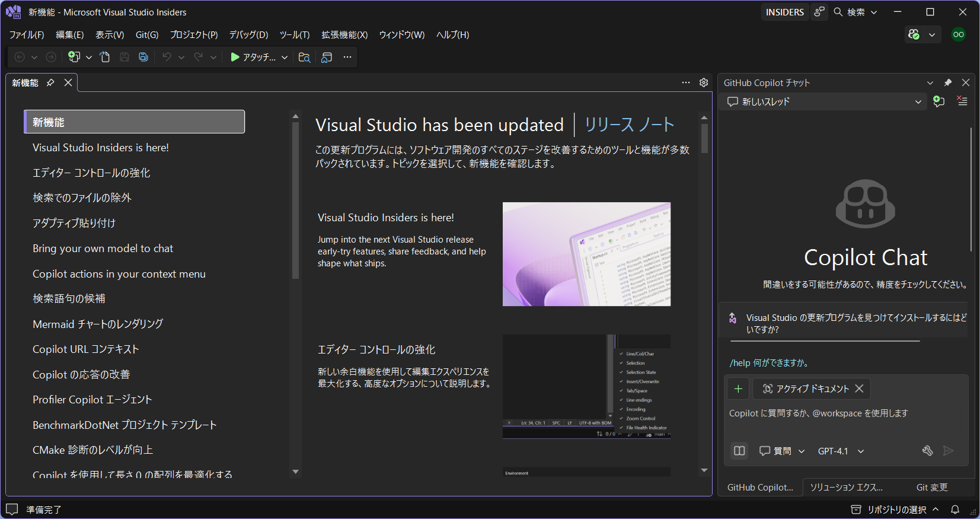980x519 pixels.
Task: Click the Navigate Backward arrow in toolbar
Action: pyautogui.click(x=20, y=57)
